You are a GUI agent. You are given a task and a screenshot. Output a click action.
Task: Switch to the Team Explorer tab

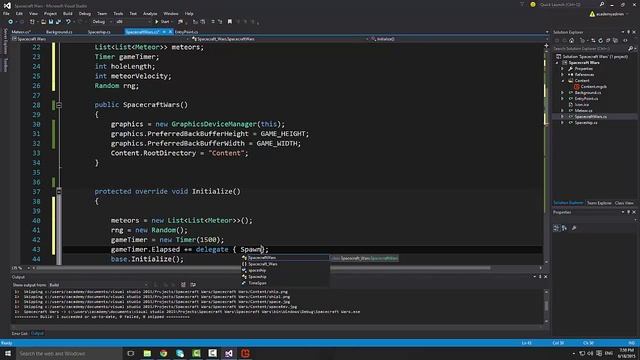(599, 203)
